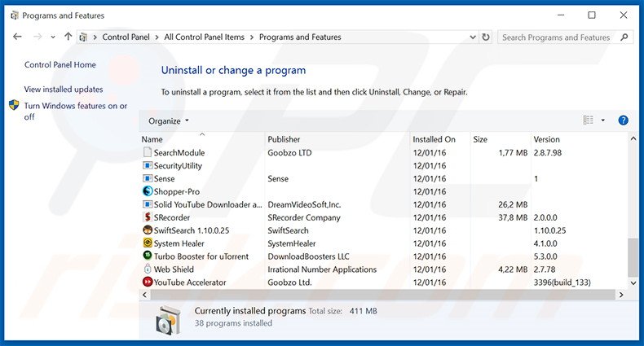644x346 pixels.
Task: Click the search magnifier icon
Action: coord(624,37)
